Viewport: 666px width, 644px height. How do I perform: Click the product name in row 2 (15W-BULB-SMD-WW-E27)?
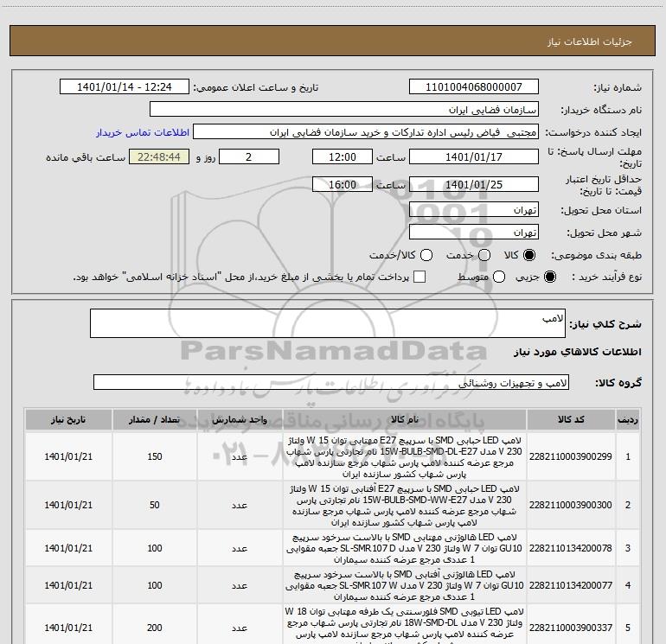tap(405, 505)
